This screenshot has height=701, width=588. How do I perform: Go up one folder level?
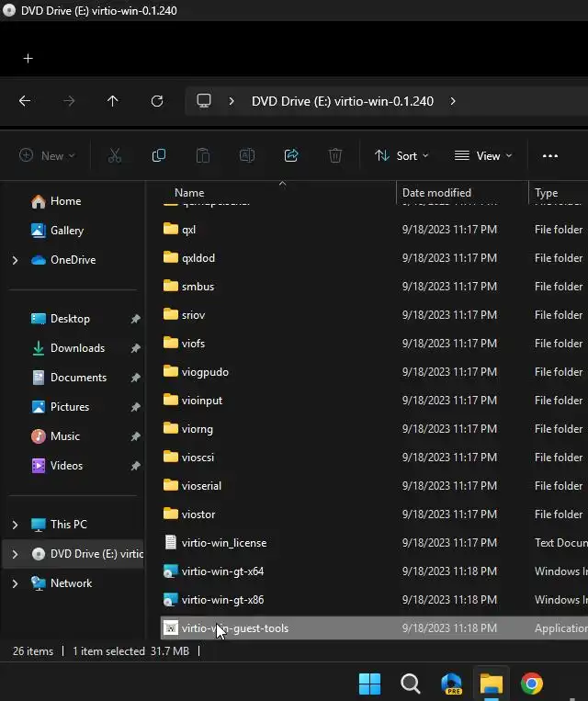[x=113, y=101]
